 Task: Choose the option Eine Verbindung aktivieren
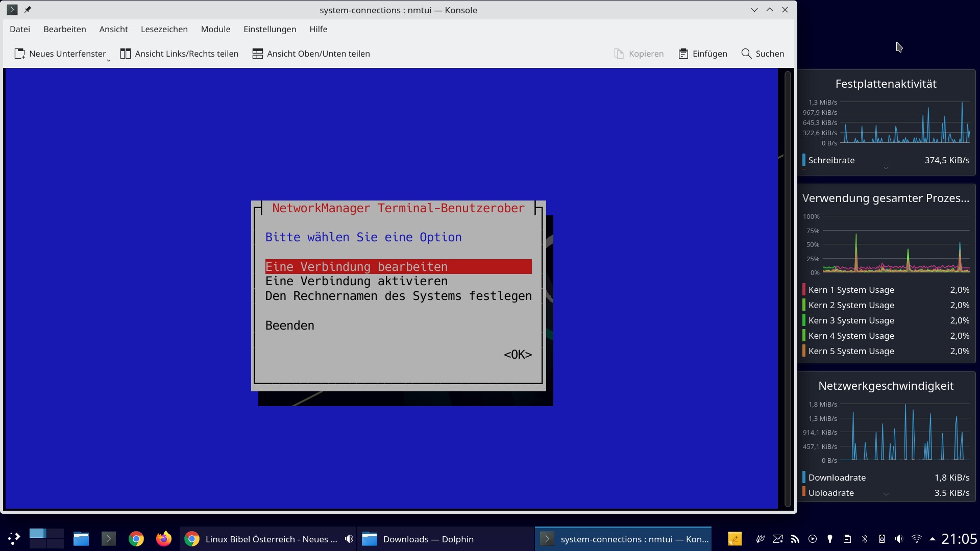pyautogui.click(x=356, y=281)
